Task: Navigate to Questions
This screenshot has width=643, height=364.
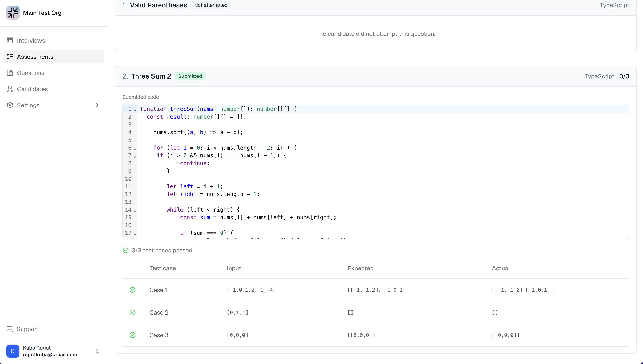Action: (x=53, y=73)
